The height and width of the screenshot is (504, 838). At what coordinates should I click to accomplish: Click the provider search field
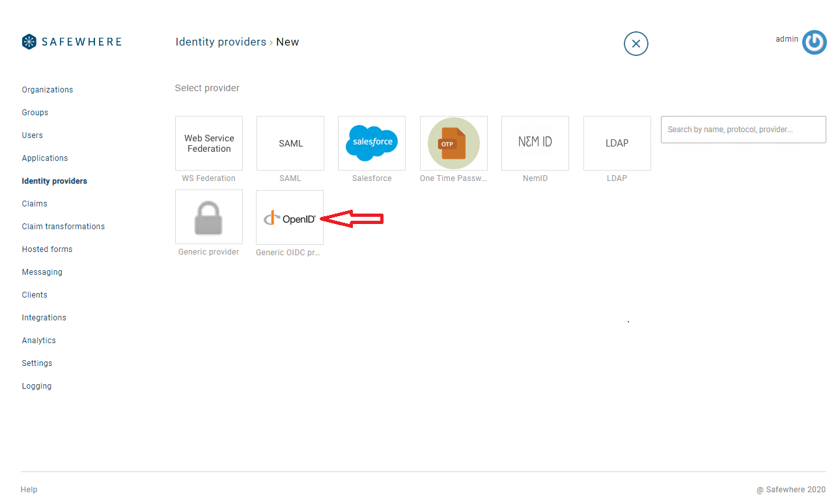click(743, 130)
